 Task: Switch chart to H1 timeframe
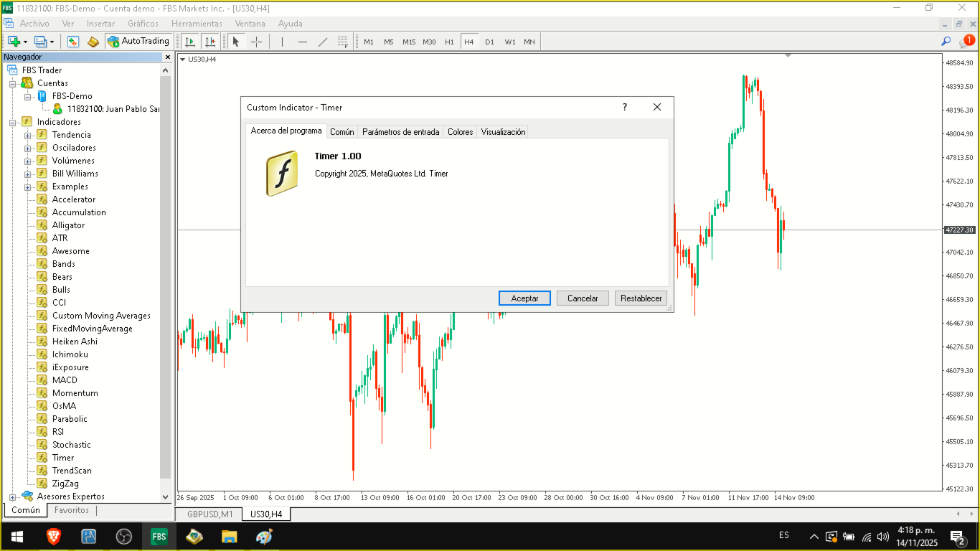[x=449, y=42]
